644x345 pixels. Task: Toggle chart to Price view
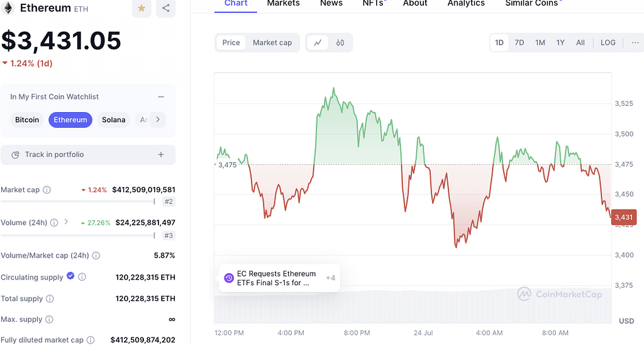231,43
